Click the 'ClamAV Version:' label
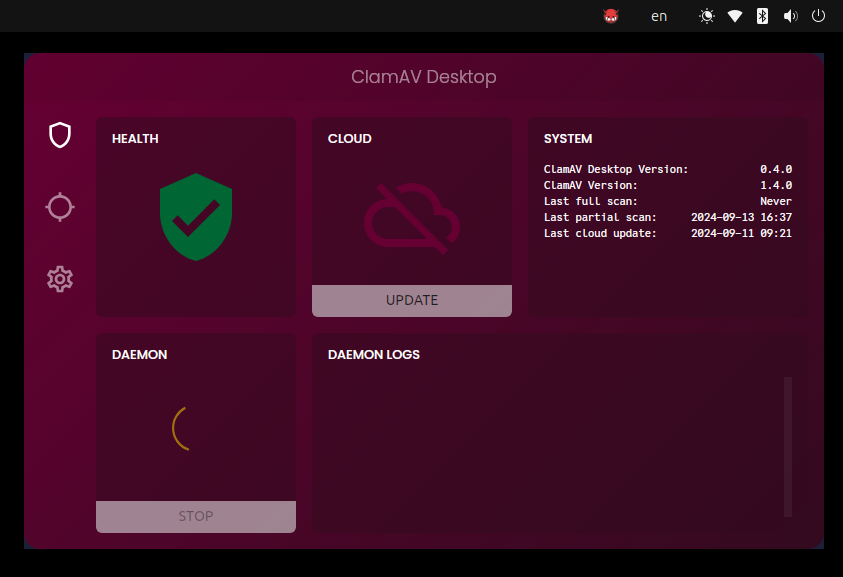The image size is (843, 577). [590, 186]
